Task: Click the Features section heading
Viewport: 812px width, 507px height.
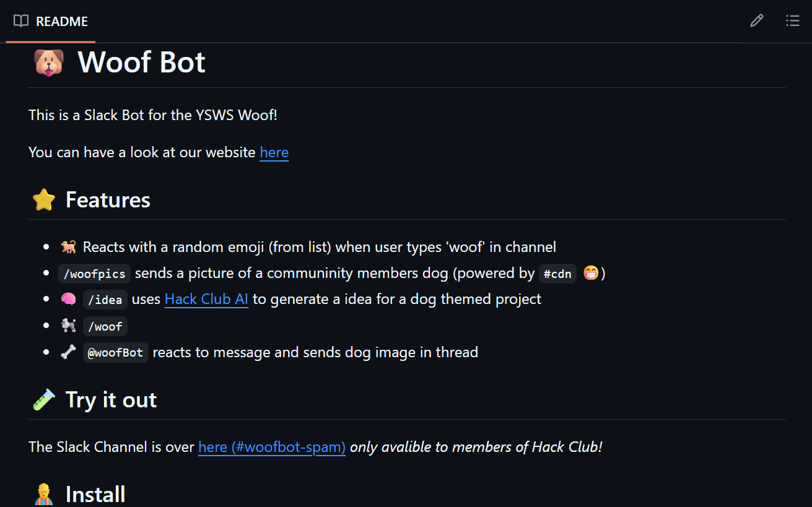Action: coord(108,200)
